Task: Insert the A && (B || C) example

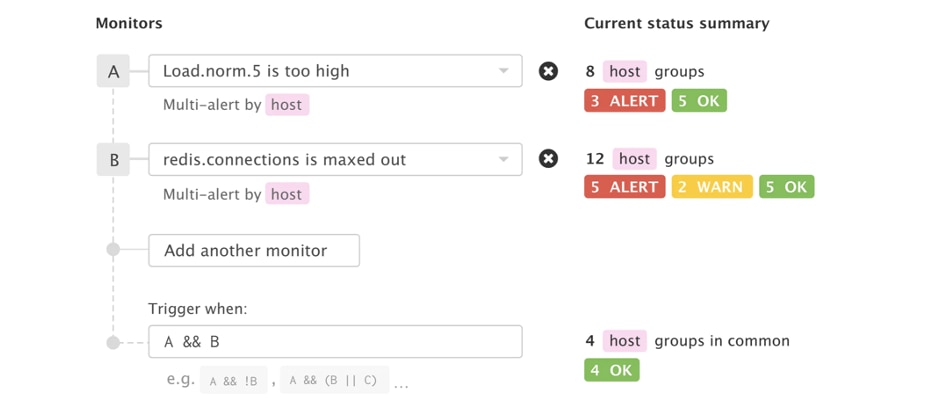Action: [x=334, y=380]
